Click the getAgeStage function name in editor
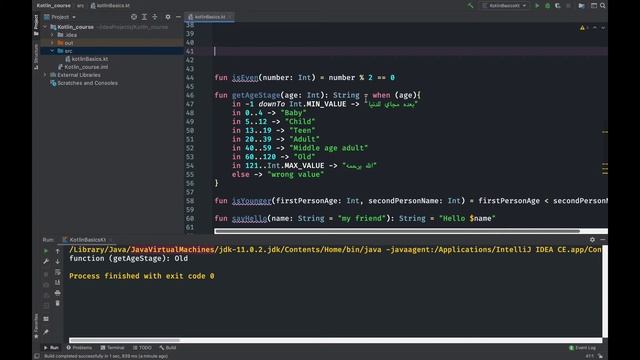 coord(256,95)
